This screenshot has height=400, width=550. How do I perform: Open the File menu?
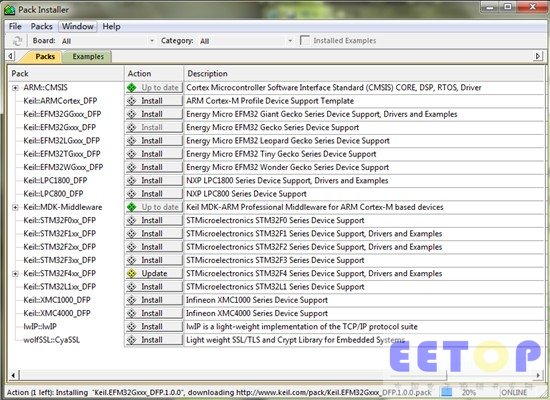click(x=15, y=27)
